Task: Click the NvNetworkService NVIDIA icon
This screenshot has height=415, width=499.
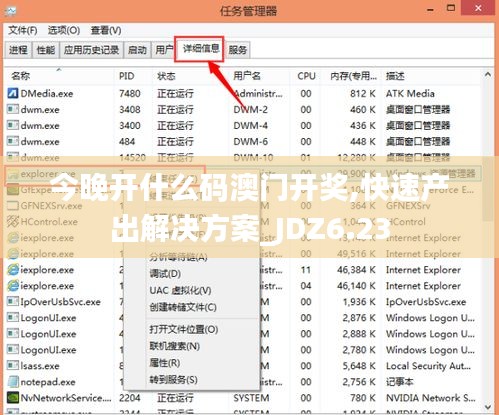Action: [13, 398]
